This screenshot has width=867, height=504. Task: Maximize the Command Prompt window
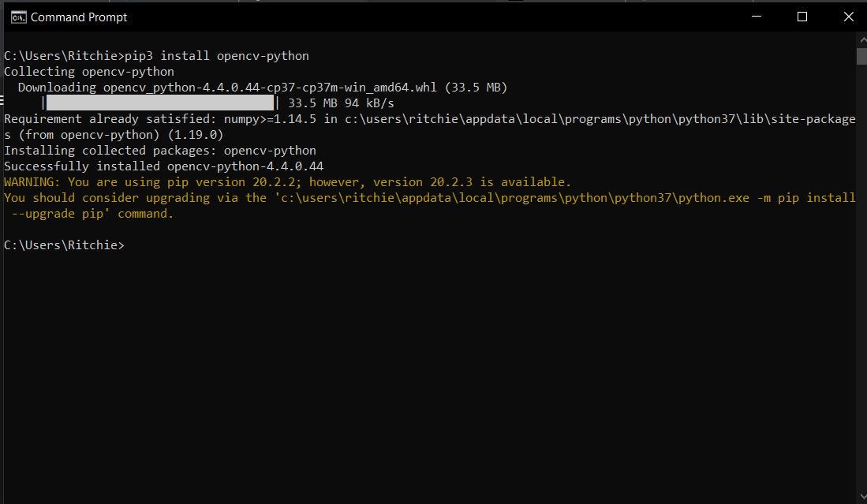pyautogui.click(x=802, y=17)
